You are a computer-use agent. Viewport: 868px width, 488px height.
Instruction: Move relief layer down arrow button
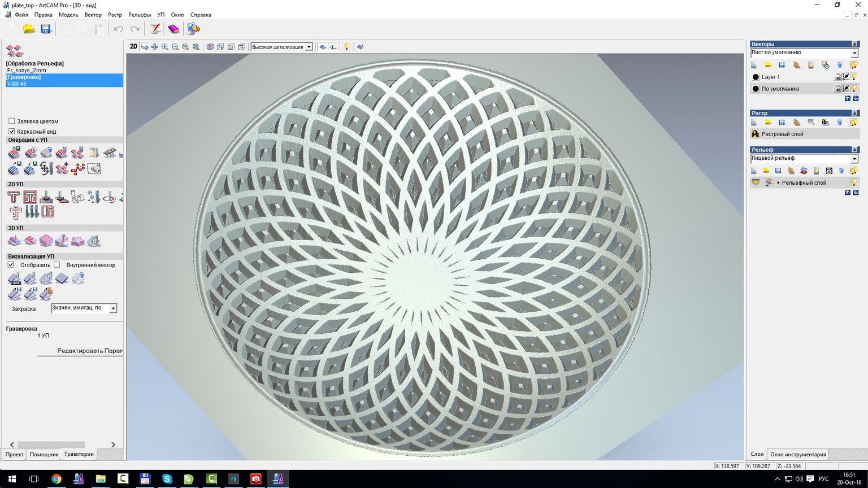[856, 193]
